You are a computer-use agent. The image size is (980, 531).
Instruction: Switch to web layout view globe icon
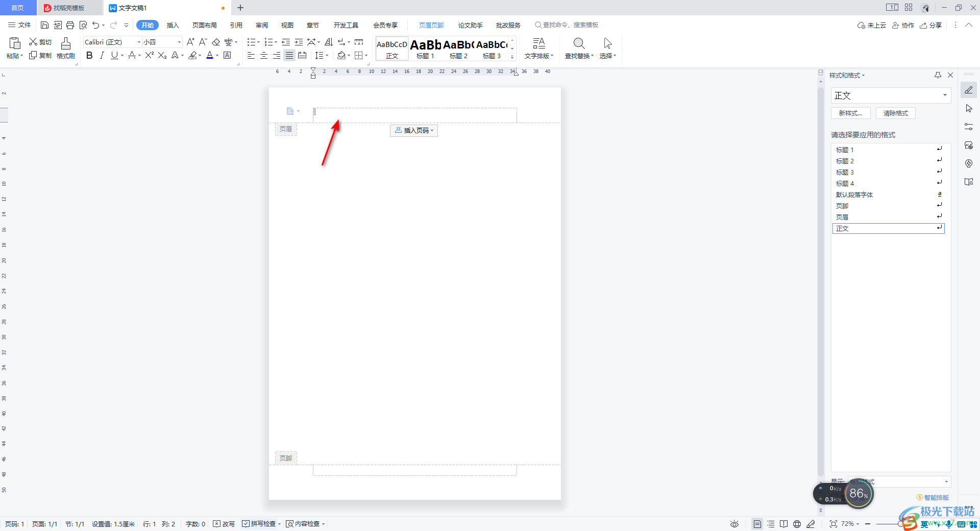pos(797,524)
